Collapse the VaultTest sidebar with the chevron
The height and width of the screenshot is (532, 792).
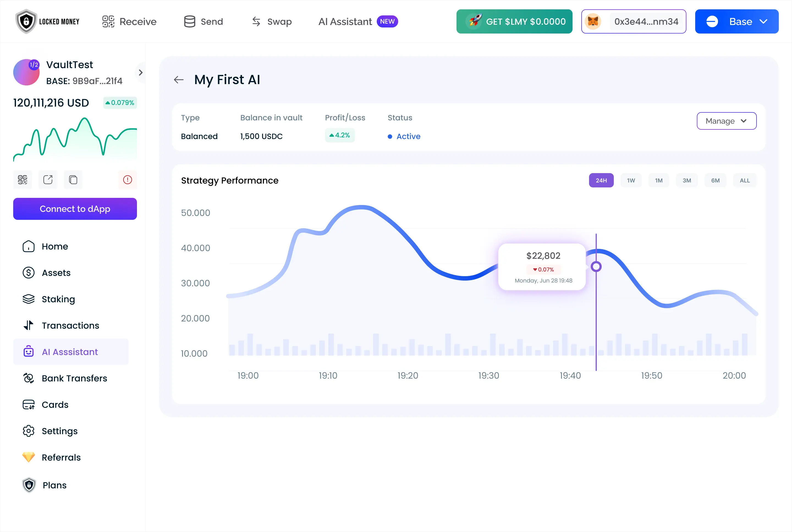(140, 72)
